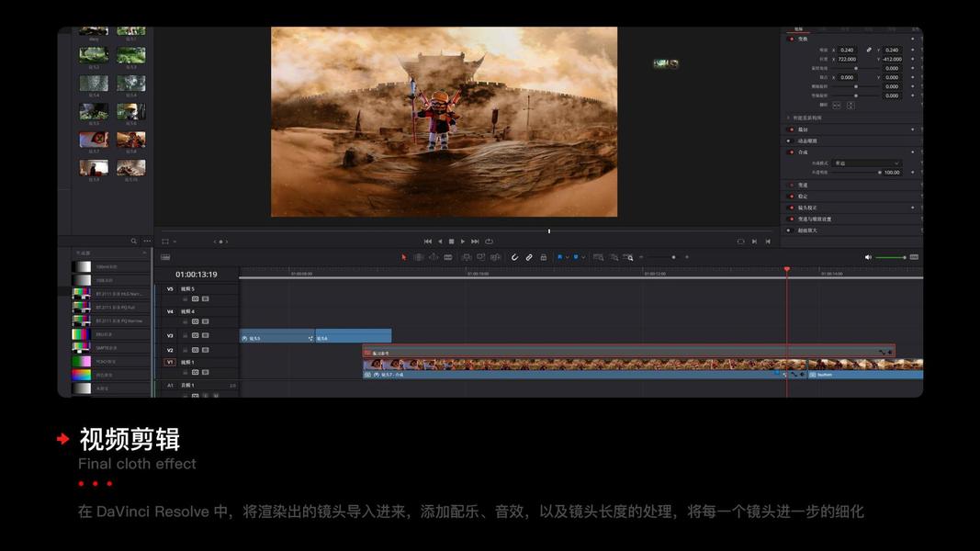Stop playback in the viewer
This screenshot has width=980, height=551.
451,242
